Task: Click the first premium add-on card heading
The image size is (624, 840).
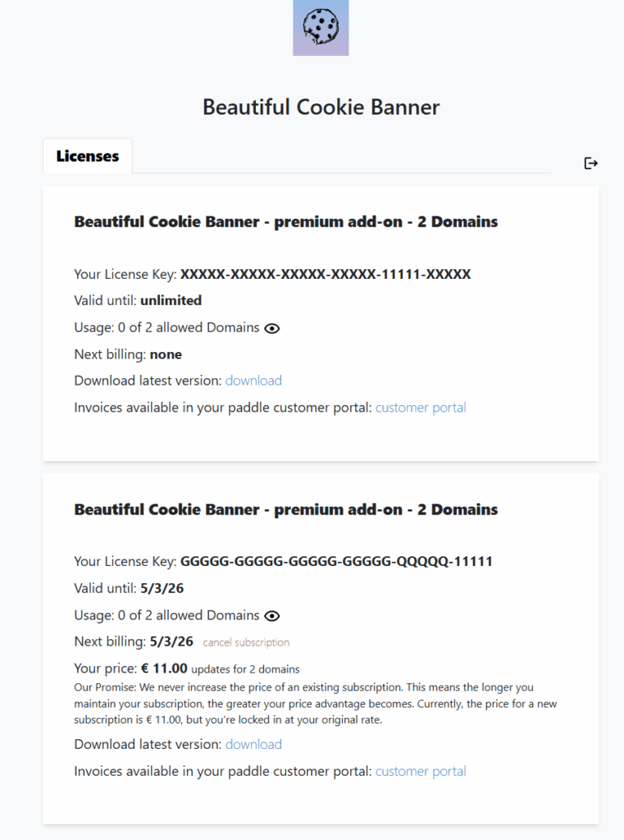Action: (286, 221)
